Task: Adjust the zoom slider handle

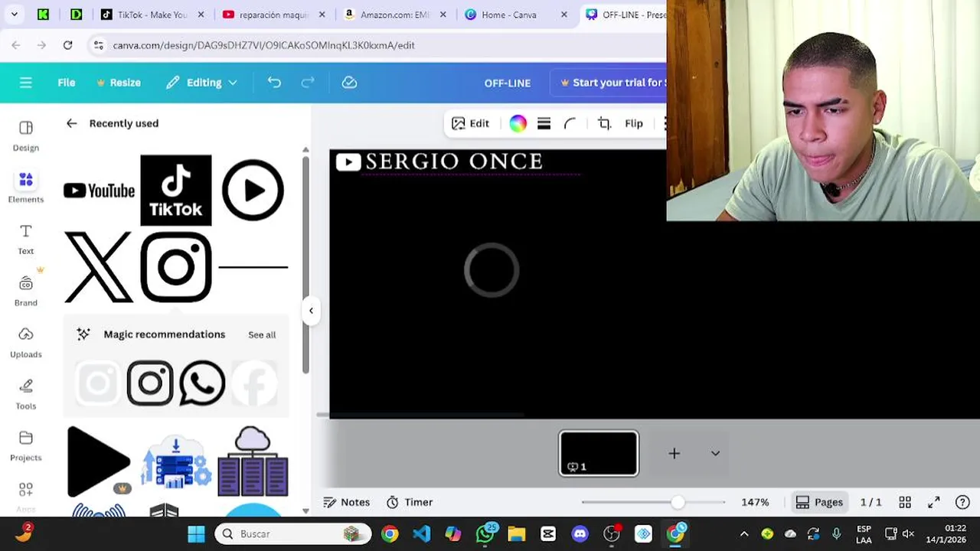Action: click(678, 503)
